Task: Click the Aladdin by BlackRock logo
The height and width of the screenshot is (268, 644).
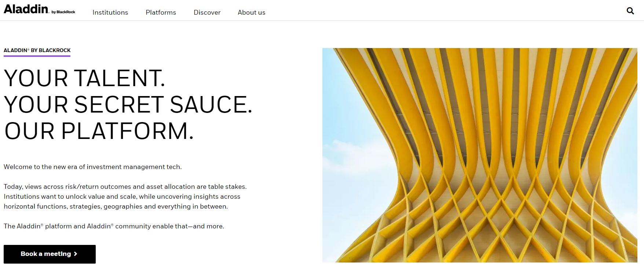Action: (40, 9)
